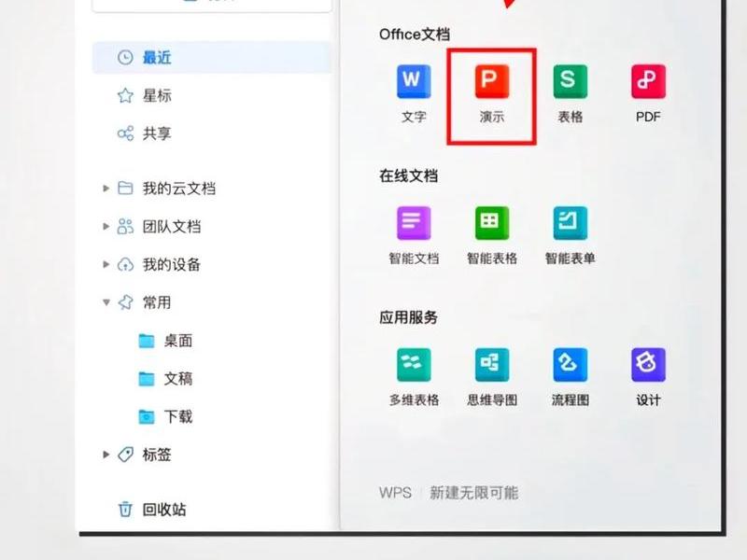This screenshot has height=560, width=747.
Task: Select 最近 in the sidebar
Action: tap(212, 58)
